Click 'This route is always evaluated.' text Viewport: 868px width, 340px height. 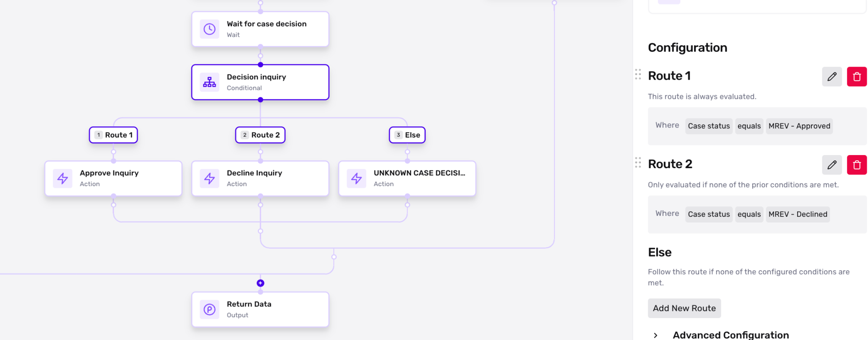(702, 96)
